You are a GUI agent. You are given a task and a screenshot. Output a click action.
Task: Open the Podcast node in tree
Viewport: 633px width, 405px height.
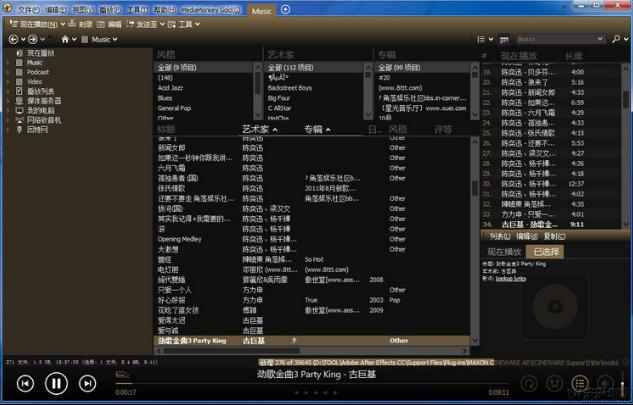coord(38,72)
